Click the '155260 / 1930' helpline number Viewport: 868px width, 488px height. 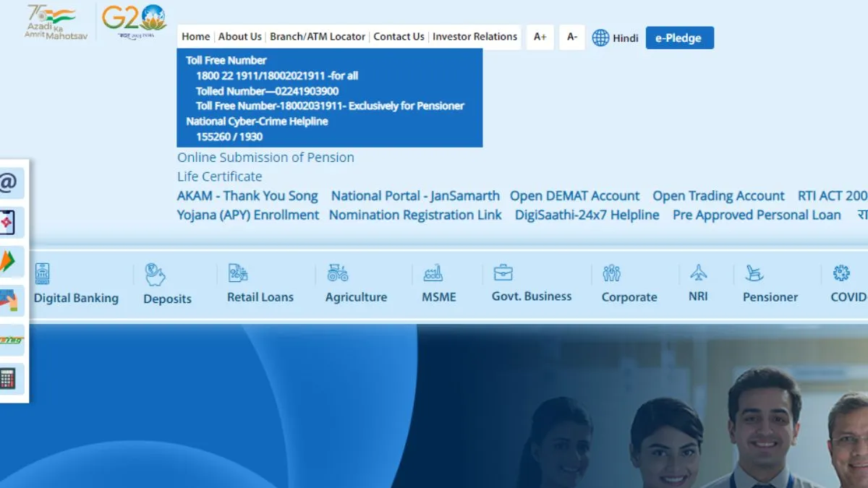point(229,137)
